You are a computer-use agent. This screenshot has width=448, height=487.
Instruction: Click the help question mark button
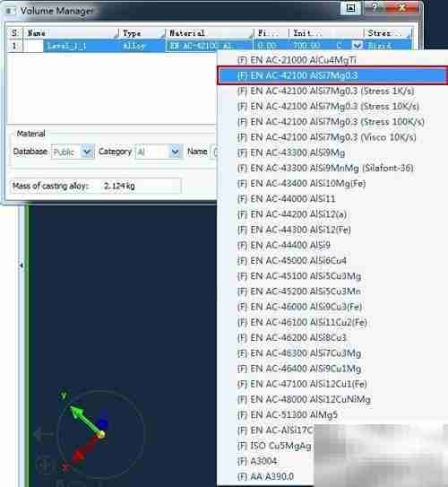[x=375, y=7]
